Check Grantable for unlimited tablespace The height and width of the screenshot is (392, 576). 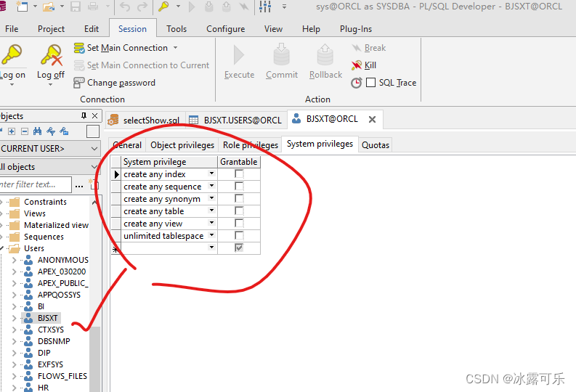(x=239, y=235)
